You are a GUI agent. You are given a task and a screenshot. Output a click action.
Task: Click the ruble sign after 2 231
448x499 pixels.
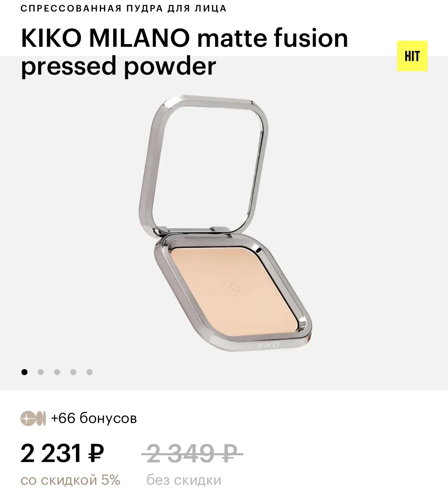pos(96,454)
